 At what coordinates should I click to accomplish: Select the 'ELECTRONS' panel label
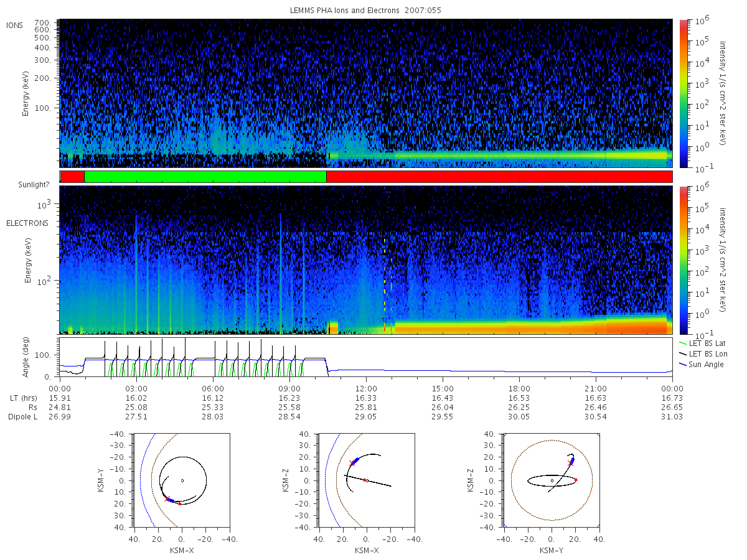pos(27,223)
